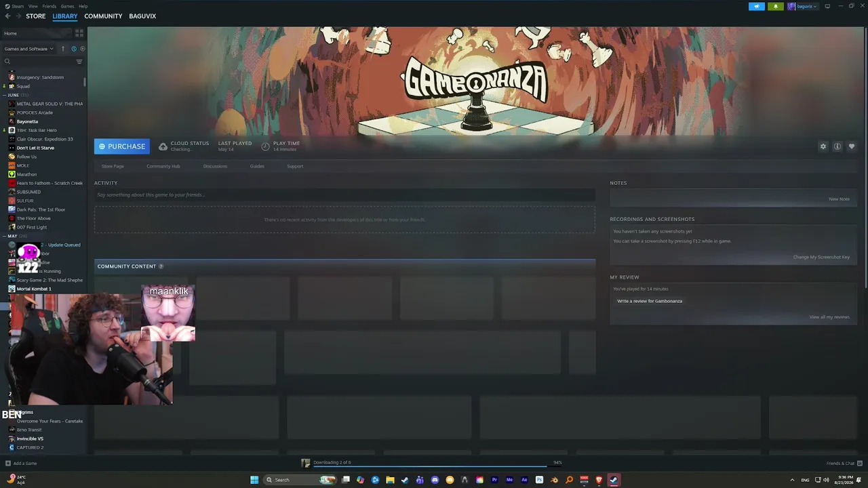Screen dimensions: 868x488
Task: Open After Effects from the taskbar
Action: [524, 480]
